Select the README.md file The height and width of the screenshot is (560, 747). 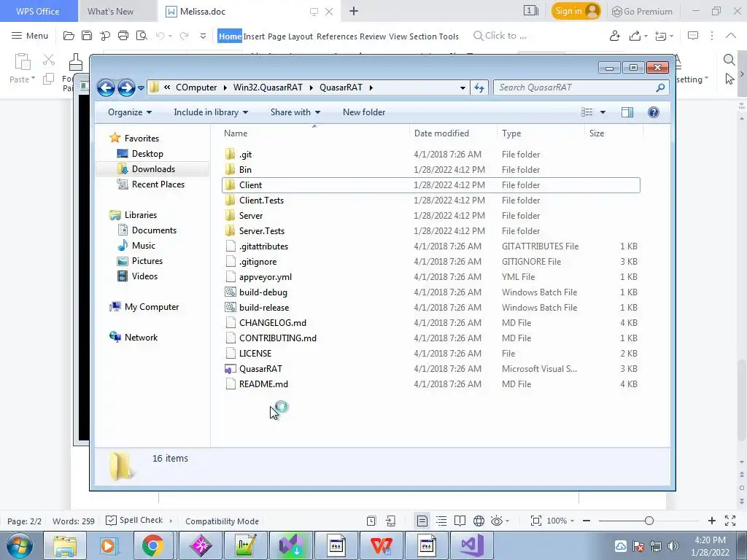pyautogui.click(x=430, y=384)
